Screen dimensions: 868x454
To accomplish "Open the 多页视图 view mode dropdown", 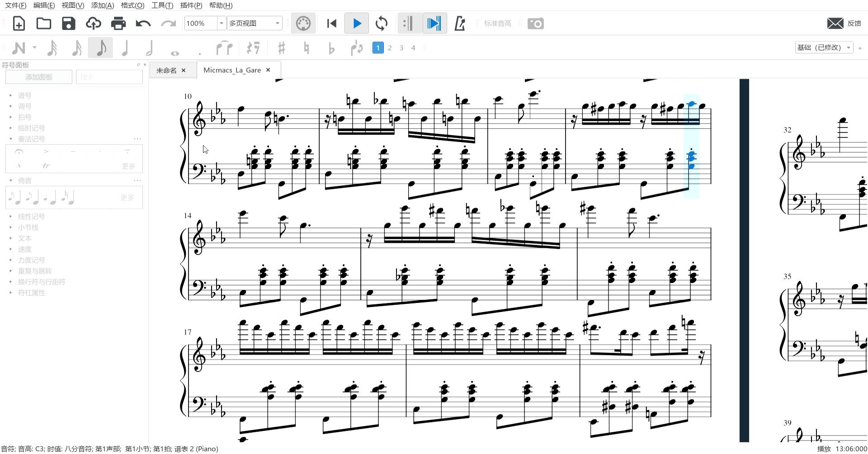I will (x=255, y=23).
